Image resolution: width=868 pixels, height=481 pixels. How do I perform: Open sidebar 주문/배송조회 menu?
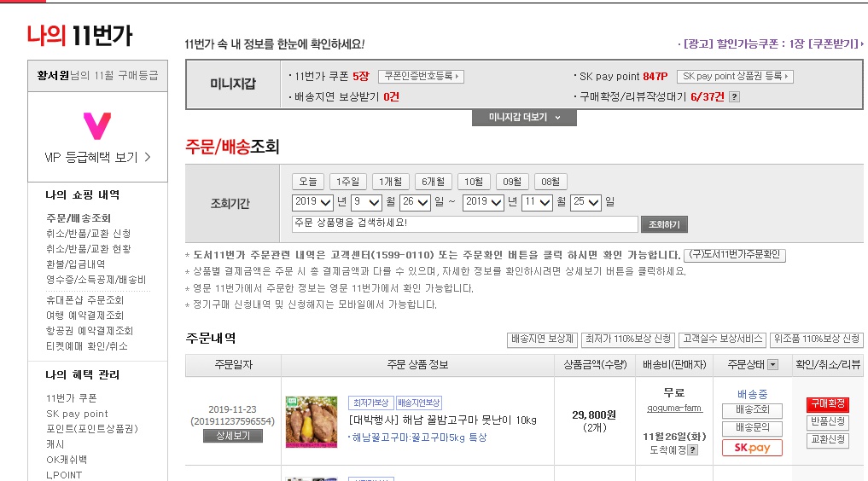[79, 218]
